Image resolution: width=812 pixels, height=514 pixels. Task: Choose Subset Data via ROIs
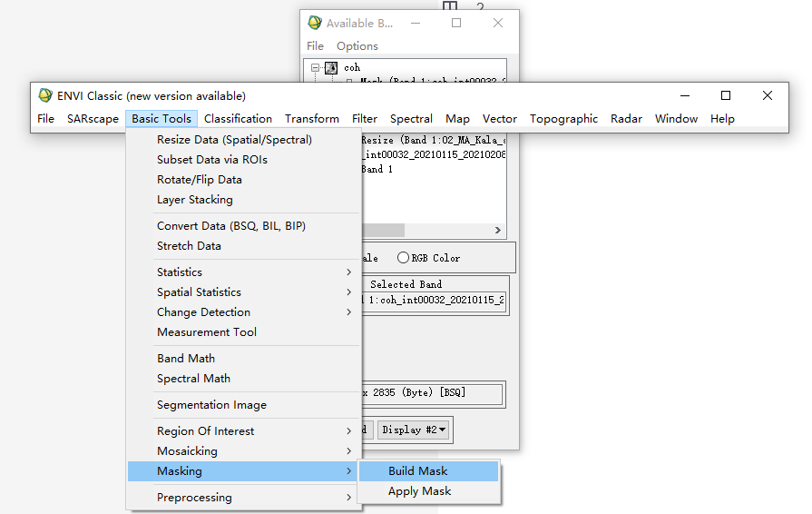tap(244, 160)
